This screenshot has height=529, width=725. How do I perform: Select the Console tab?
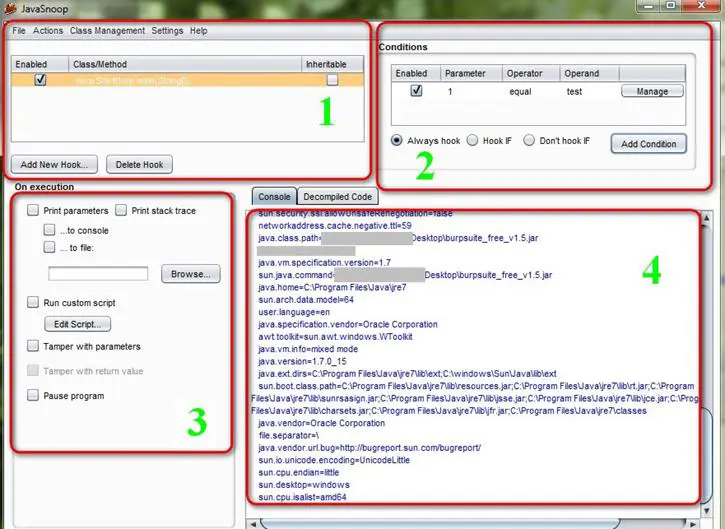point(274,197)
